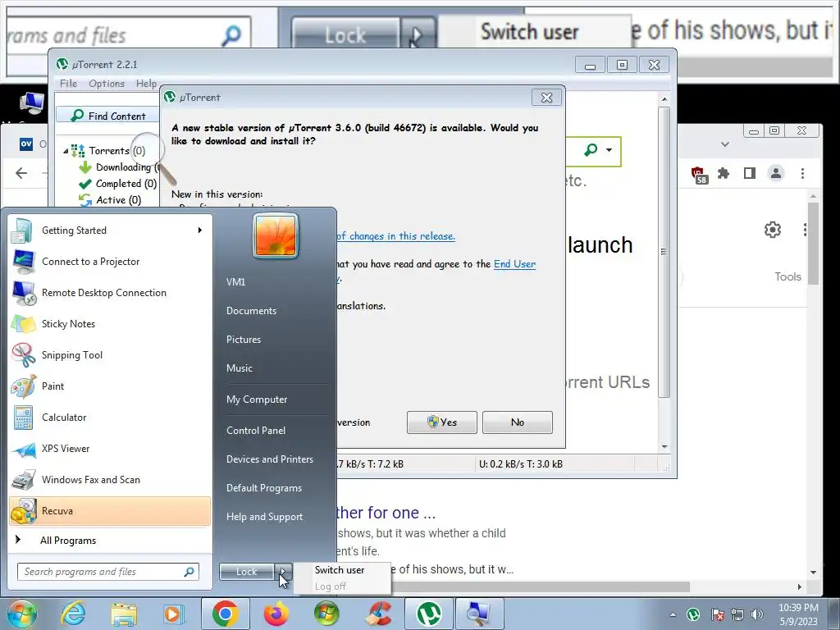Open Firefox from taskbar
The width and height of the screenshot is (840, 630).
(276, 614)
